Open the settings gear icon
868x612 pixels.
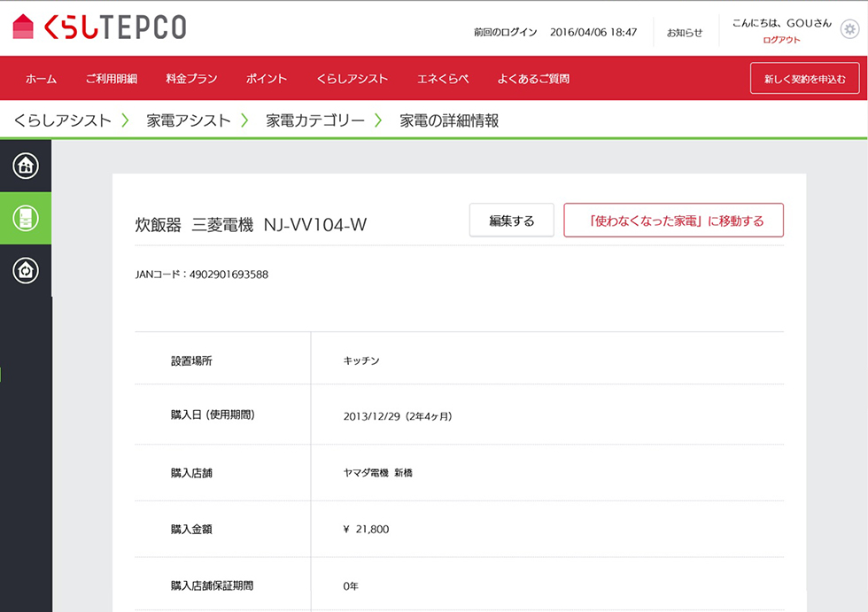[x=849, y=28]
